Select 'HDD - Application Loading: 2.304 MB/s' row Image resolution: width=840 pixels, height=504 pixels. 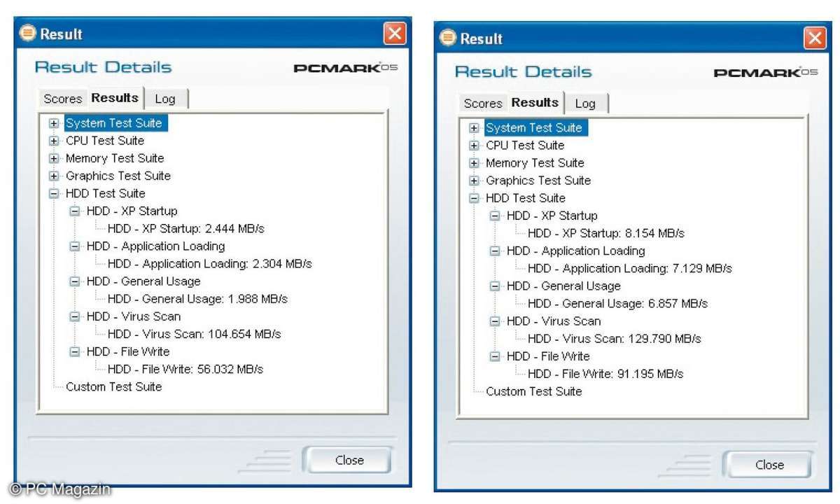[209, 264]
